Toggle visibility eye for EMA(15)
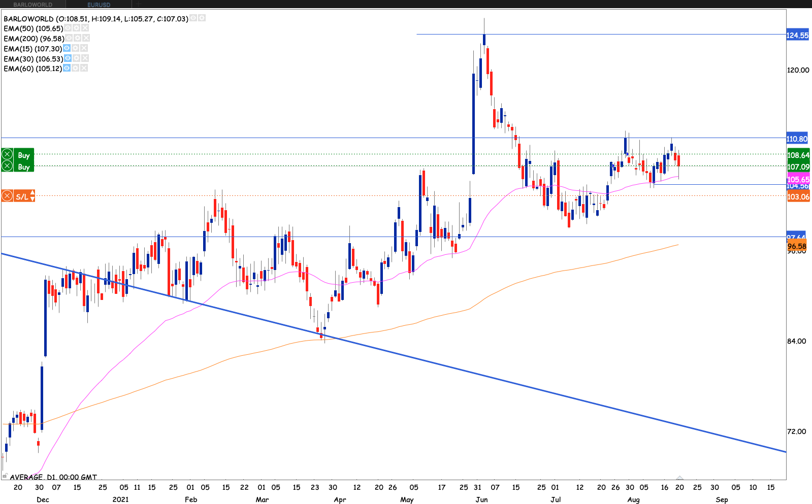The image size is (812, 504). 67,48
